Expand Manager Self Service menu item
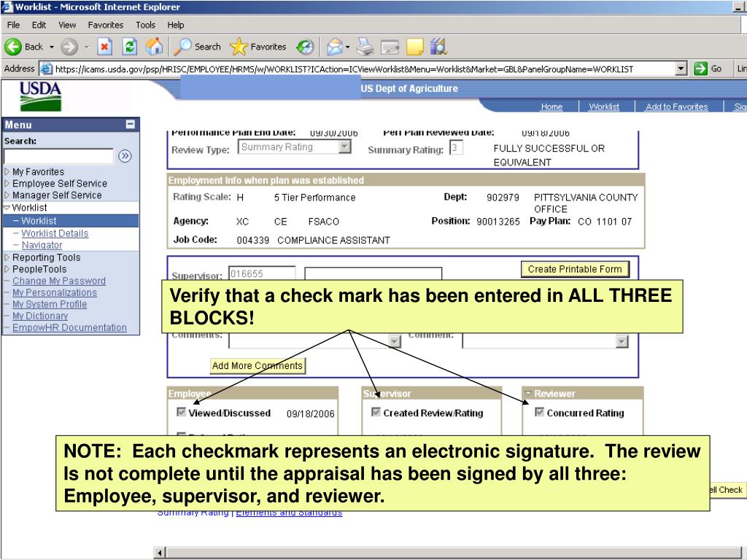Image resolution: width=747 pixels, height=560 pixels. 7,195
